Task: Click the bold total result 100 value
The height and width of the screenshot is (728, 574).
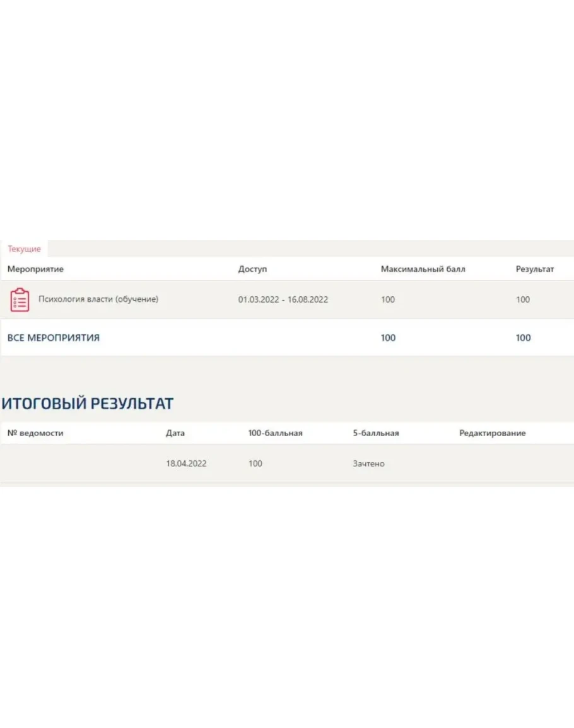Action: click(523, 338)
